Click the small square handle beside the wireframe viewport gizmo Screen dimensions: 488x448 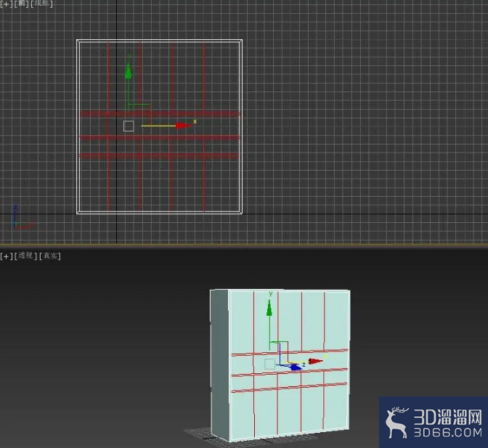pyautogui.click(x=129, y=126)
